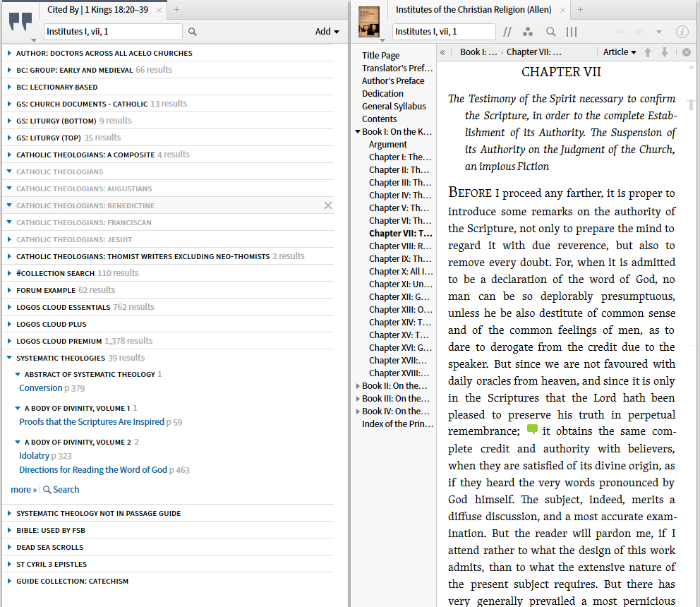Click the green note marker in text
Screen dimensions: 700x607
pos(532,430)
